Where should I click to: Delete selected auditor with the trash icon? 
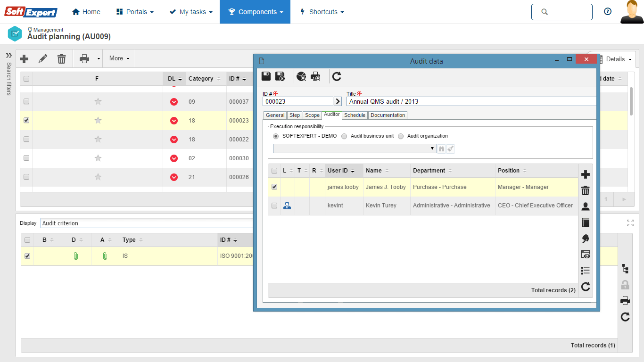click(586, 190)
